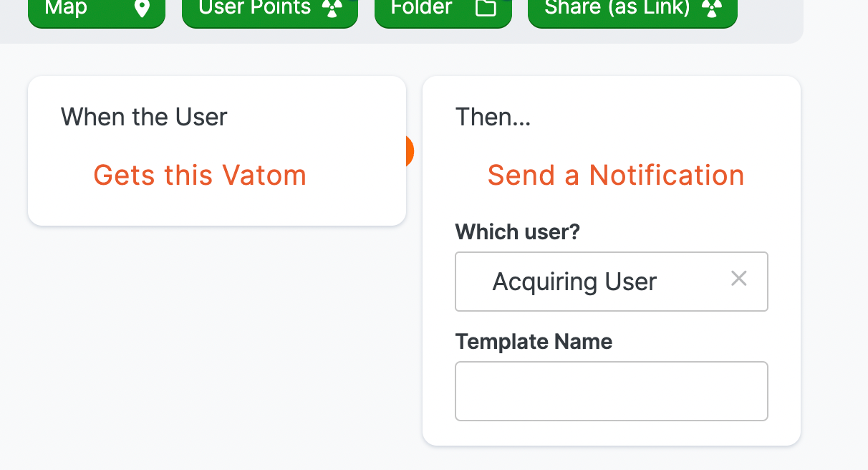Select the Map action button
This screenshot has width=868, height=470.
[97, 10]
